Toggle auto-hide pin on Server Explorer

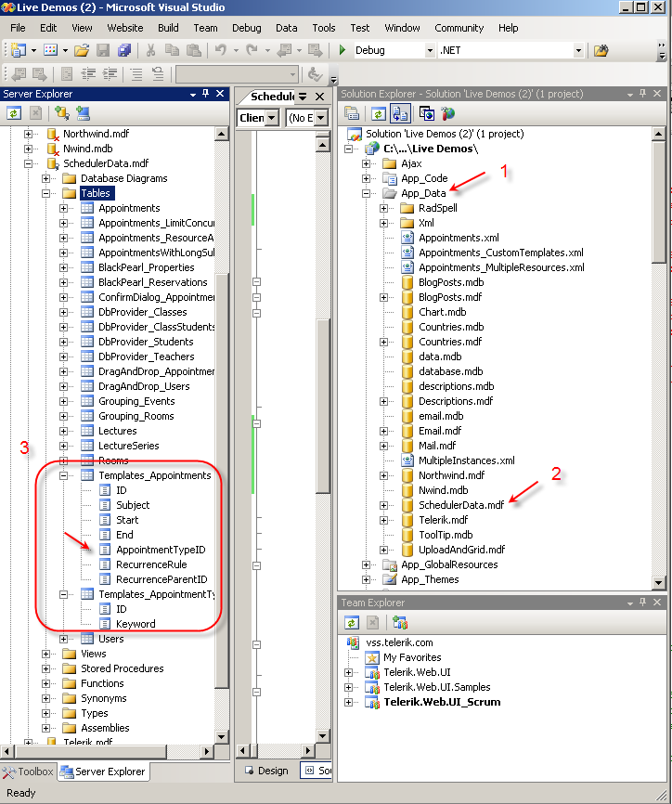(x=205, y=94)
